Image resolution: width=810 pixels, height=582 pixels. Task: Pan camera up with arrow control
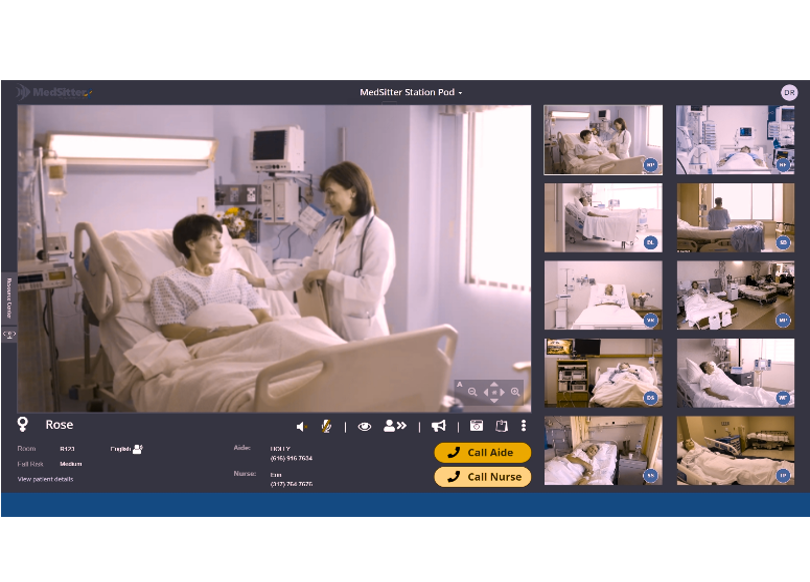point(494,384)
